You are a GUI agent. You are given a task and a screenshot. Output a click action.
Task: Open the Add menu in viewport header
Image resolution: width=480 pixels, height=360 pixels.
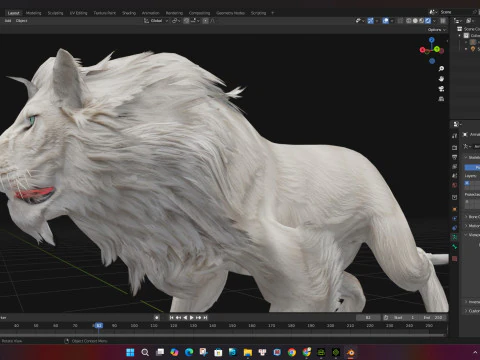tap(8, 21)
